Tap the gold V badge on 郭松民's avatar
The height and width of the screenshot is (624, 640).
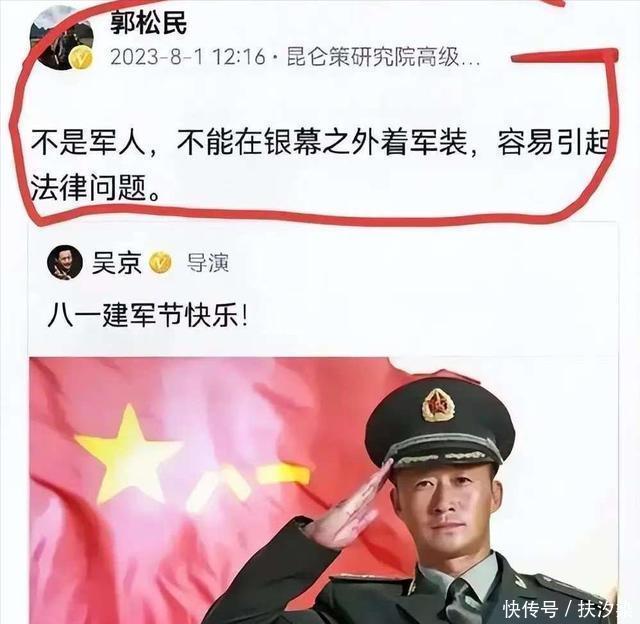81,58
